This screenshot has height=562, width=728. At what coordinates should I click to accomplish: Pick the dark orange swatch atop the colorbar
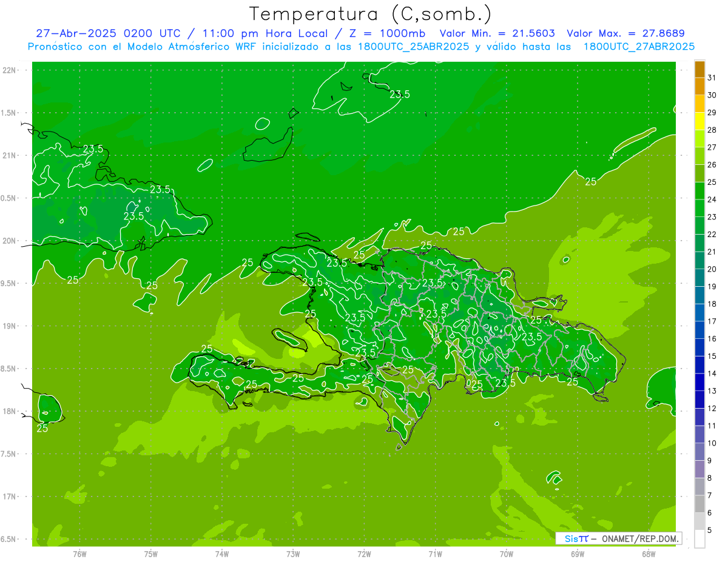point(699,69)
